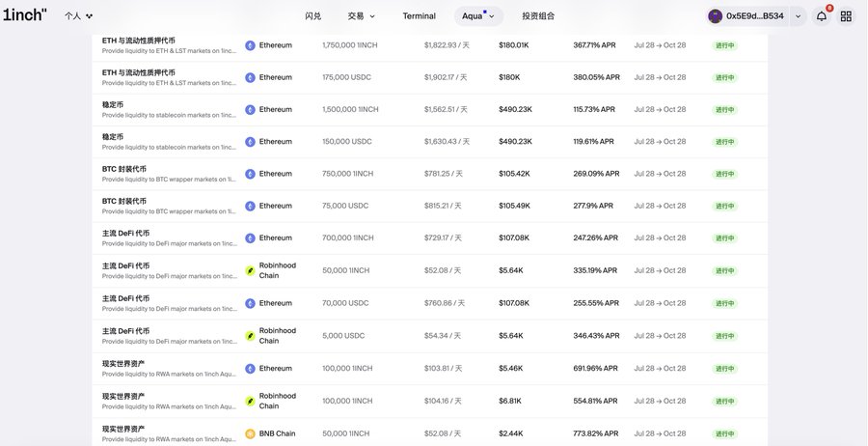868x446 pixels.
Task: Click Ethereum icon in 750,000 1INCH row
Action: point(250,174)
